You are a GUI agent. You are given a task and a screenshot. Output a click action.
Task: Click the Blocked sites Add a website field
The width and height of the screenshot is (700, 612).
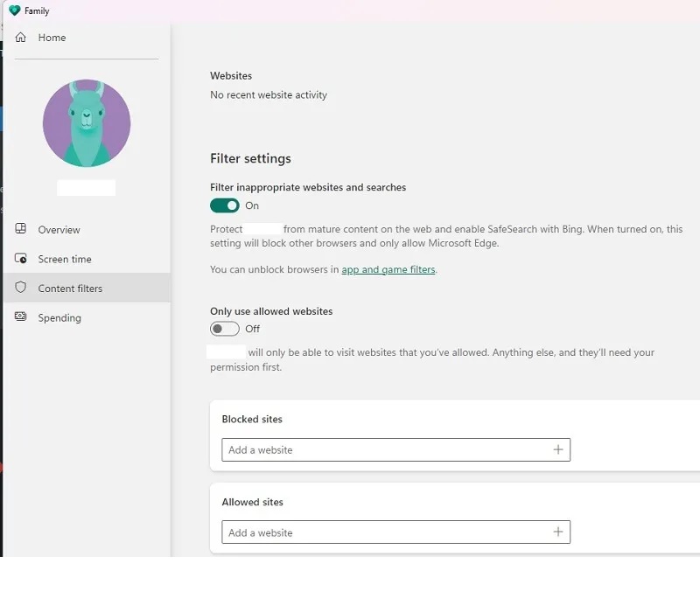pyautogui.click(x=350, y=449)
